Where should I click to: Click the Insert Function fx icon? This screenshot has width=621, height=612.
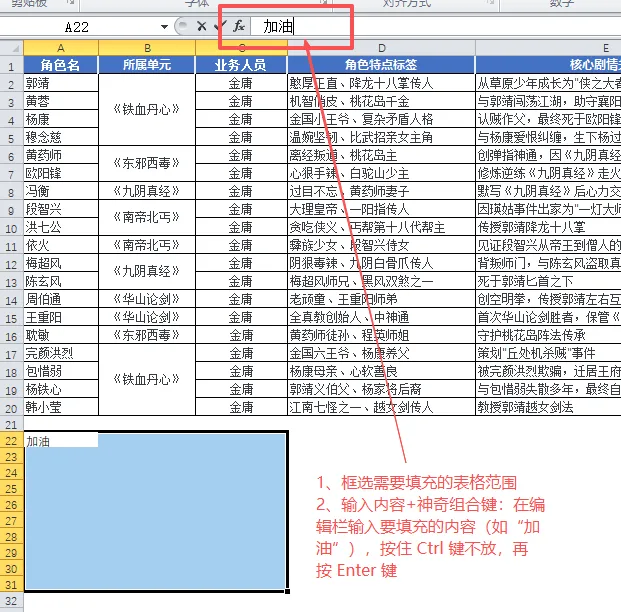coord(239,27)
